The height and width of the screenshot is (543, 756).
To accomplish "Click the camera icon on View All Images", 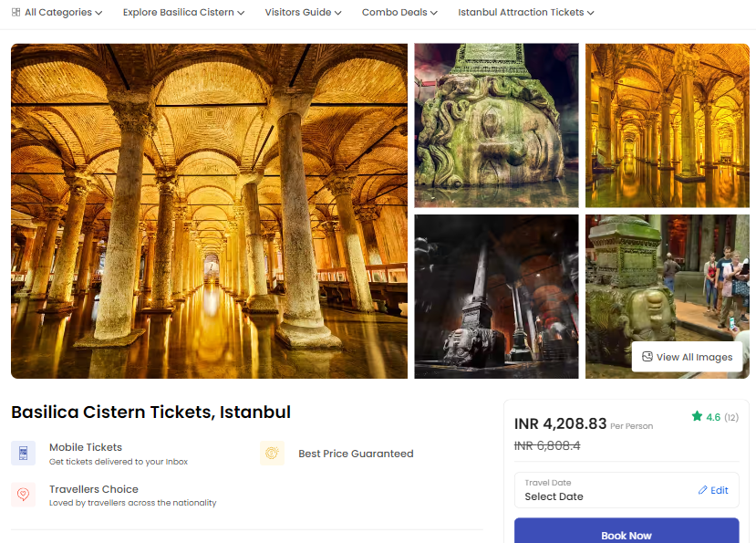I will click(647, 356).
